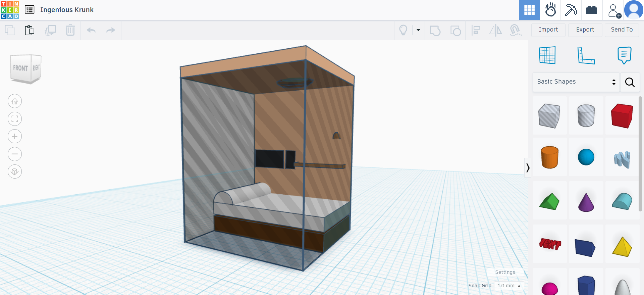
Task: Click FRONT face of view cube
Action: tap(20, 68)
